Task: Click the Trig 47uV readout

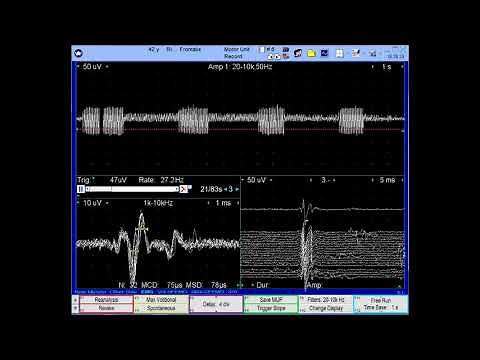Action: coord(102,180)
